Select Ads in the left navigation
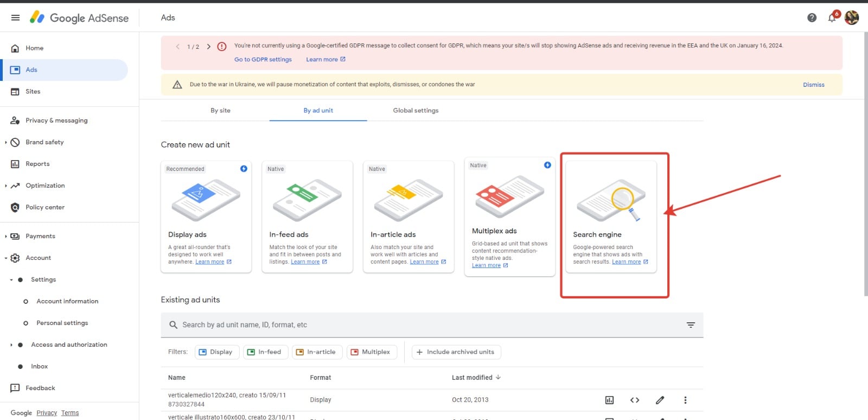This screenshot has height=420, width=868. pos(31,70)
